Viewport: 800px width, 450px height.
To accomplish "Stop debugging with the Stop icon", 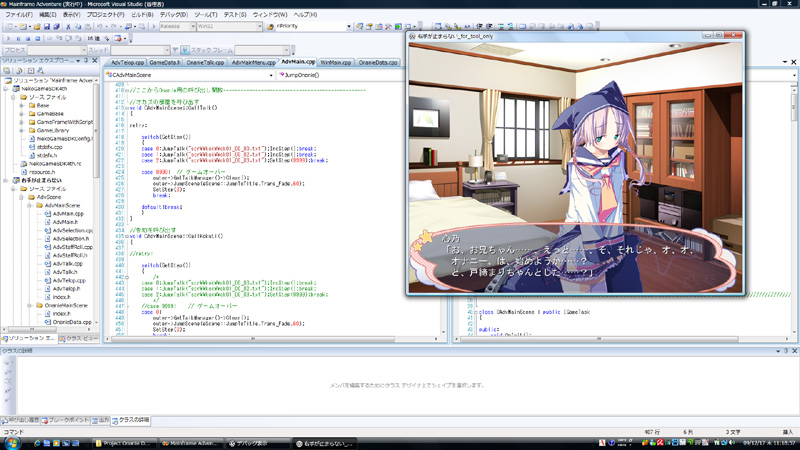I will (x=28, y=38).
